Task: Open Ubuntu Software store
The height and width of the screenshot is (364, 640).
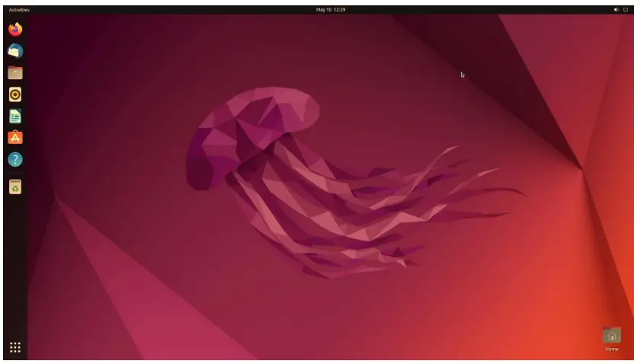Action: 15,138
